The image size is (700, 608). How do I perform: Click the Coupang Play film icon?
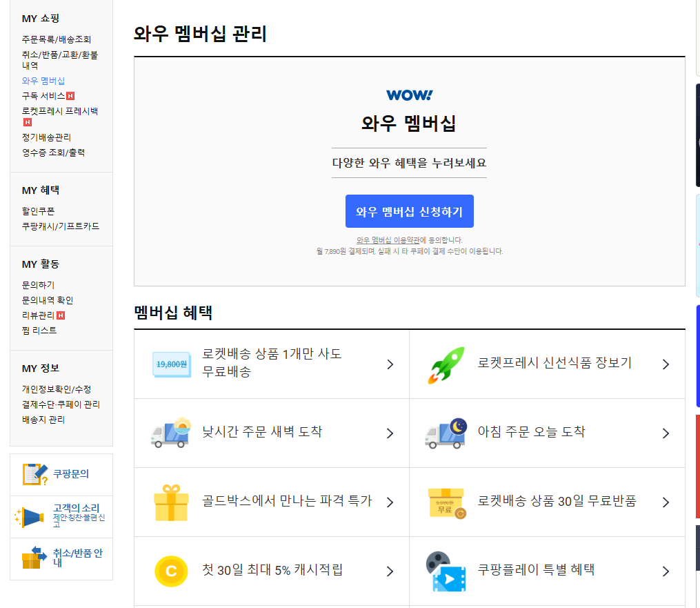pos(446,571)
